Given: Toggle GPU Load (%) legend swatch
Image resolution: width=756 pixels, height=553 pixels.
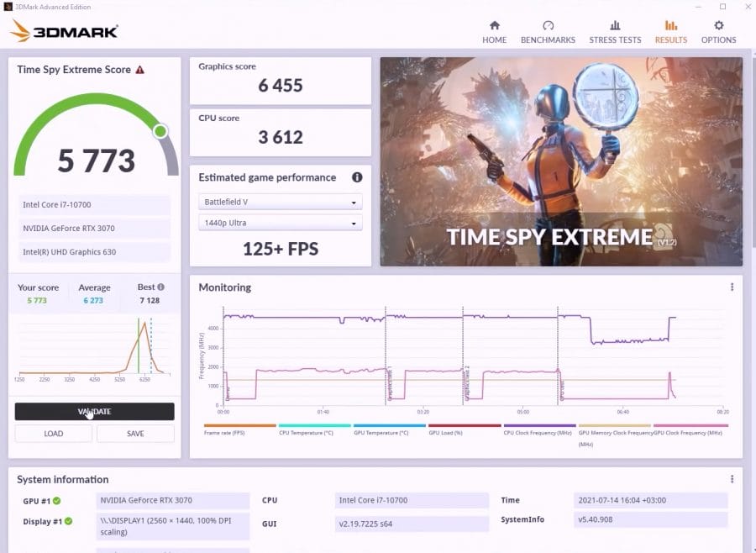Looking at the screenshot, I should click(x=465, y=425).
